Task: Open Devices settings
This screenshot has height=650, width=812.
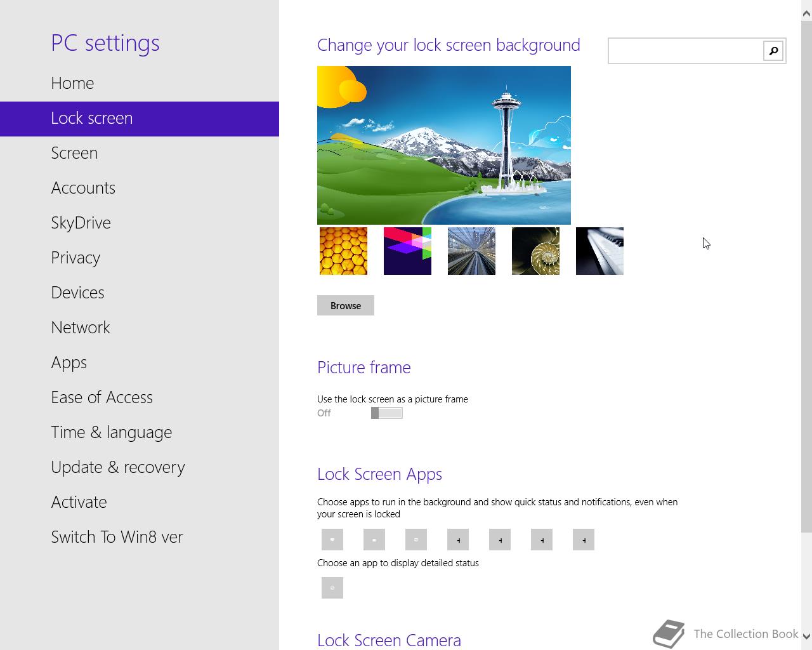Action: coord(140,293)
